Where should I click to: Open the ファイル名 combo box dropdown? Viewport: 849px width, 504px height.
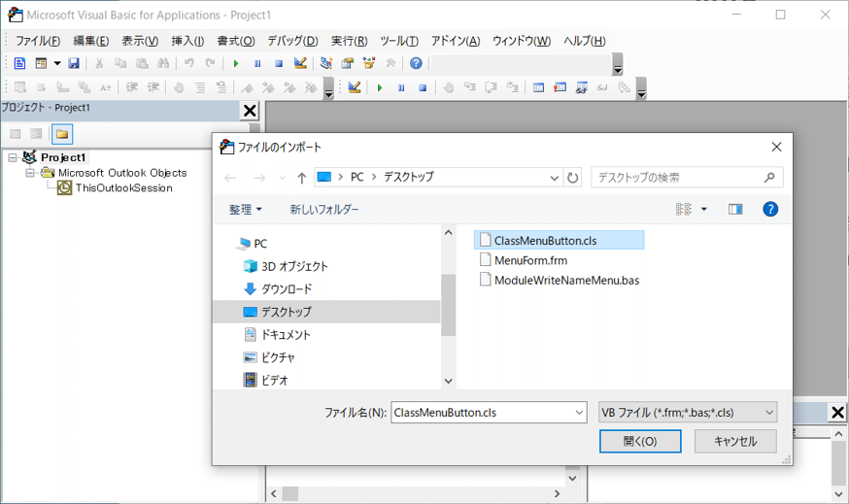point(579,413)
